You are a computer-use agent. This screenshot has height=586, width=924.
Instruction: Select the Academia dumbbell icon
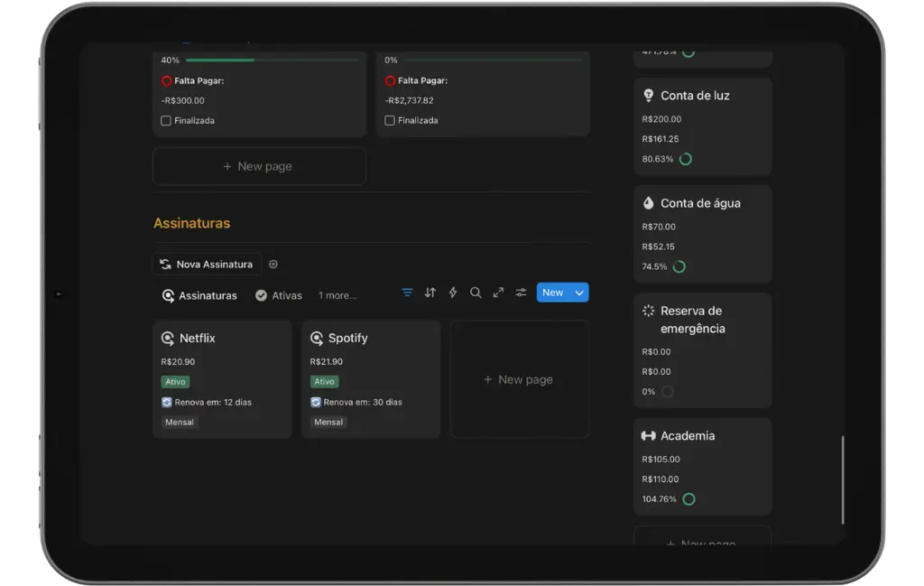click(x=648, y=436)
